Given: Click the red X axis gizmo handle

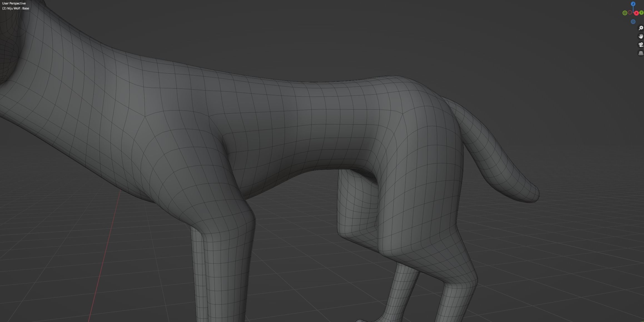Looking at the screenshot, I should [x=636, y=13].
